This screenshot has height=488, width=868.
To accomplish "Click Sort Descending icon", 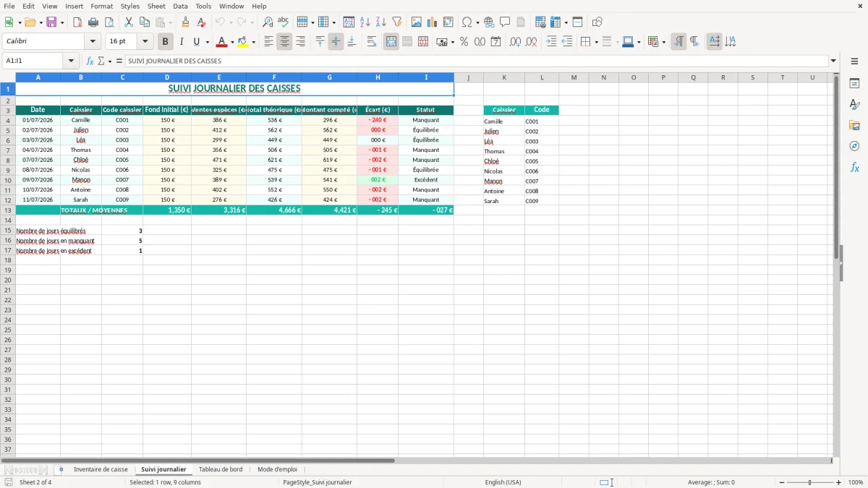I will pos(381,22).
